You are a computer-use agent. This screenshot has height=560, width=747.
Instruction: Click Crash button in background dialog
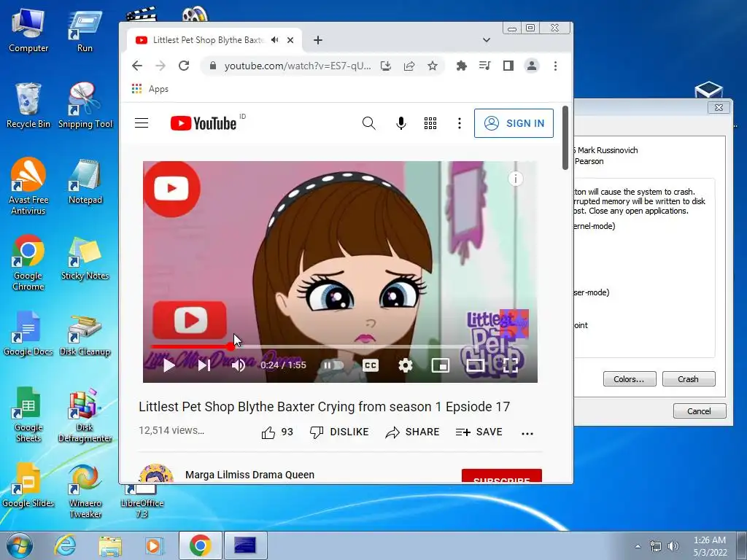pos(689,379)
